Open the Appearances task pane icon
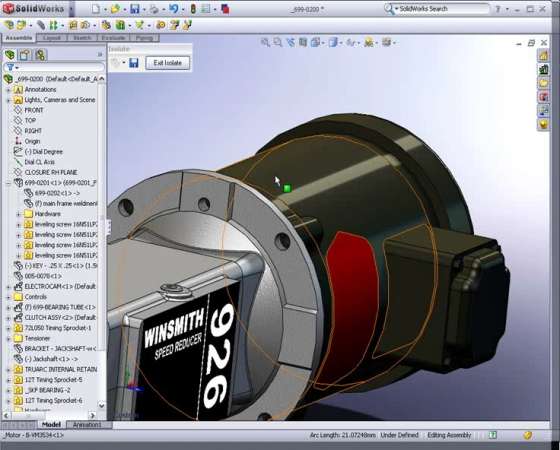The height and width of the screenshot is (450, 560). coord(544,124)
